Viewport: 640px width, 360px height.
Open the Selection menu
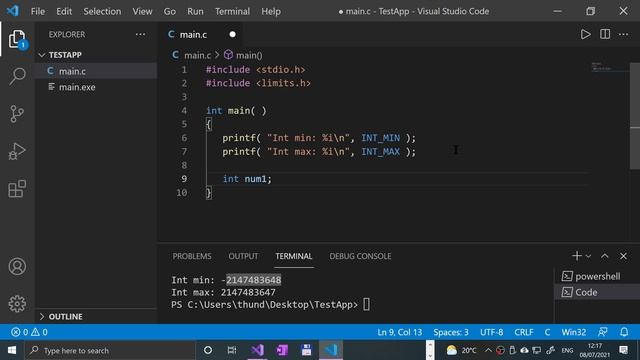pos(102,11)
